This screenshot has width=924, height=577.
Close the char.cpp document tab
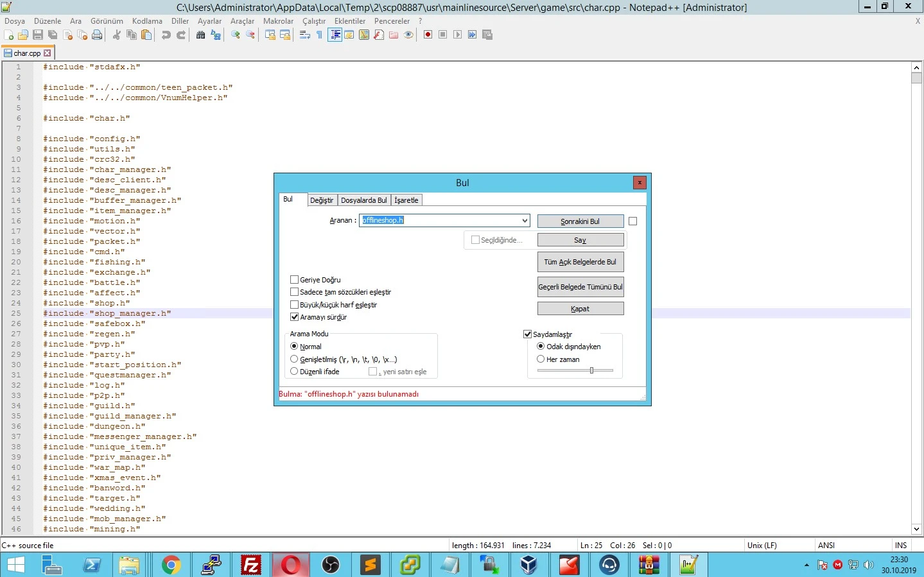click(x=47, y=53)
